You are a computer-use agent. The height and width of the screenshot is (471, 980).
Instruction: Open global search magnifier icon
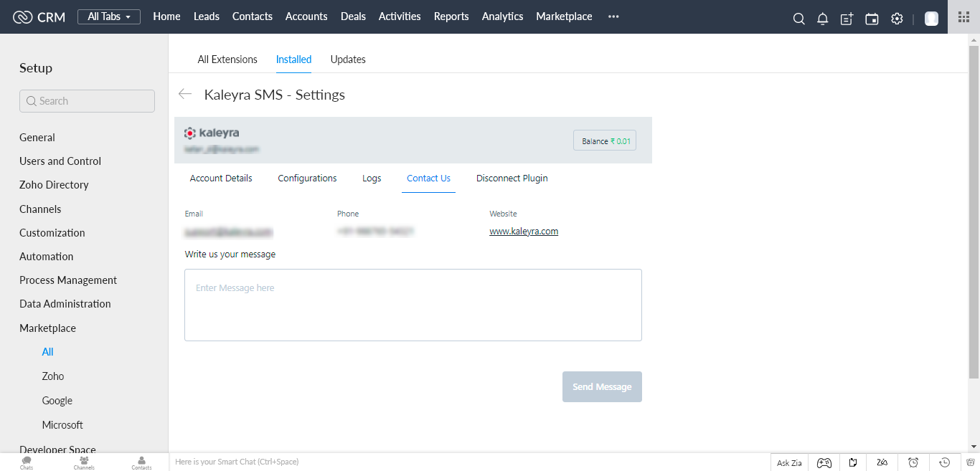[798, 19]
